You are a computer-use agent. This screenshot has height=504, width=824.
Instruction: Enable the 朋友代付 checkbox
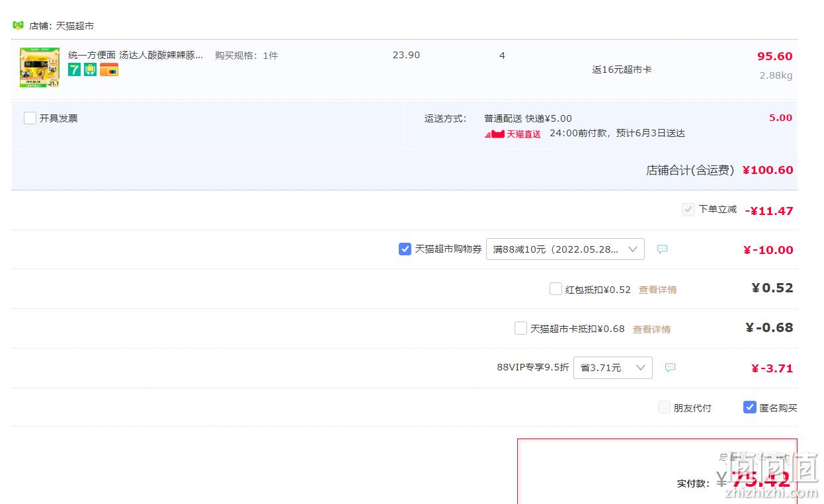[x=664, y=407]
